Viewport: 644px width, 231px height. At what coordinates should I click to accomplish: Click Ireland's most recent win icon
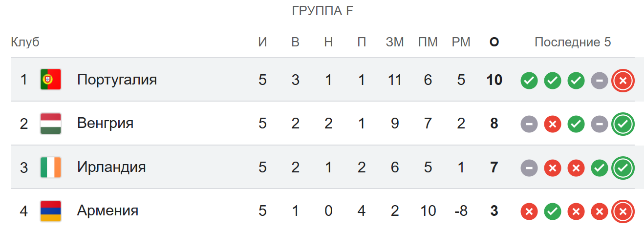pyautogui.click(x=623, y=168)
